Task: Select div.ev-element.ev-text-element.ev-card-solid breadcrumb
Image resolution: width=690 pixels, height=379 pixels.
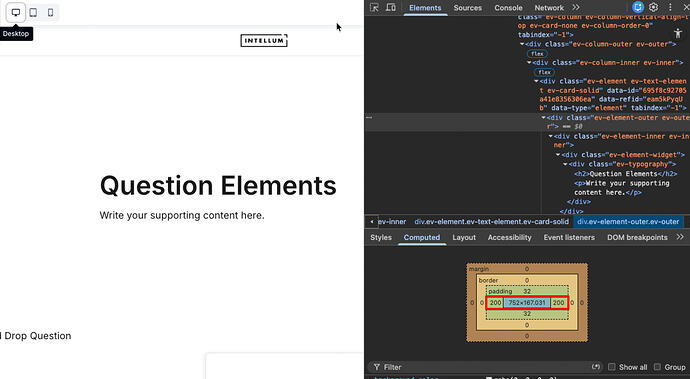Action: coord(492,221)
